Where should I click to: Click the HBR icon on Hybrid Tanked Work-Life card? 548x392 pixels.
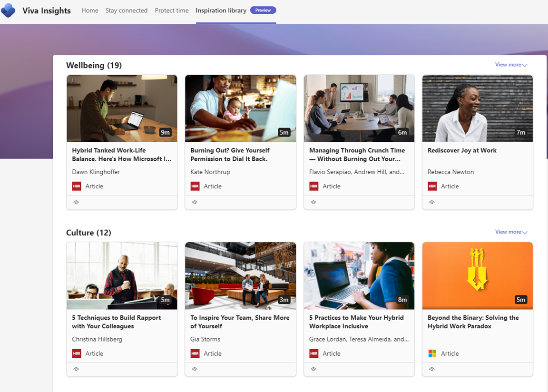tap(77, 186)
